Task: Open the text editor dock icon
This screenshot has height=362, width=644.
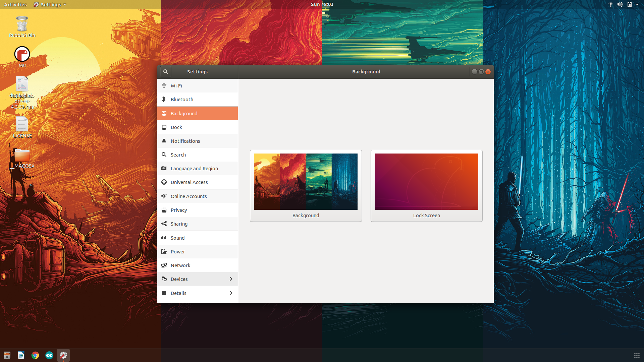Action: pyautogui.click(x=21, y=355)
